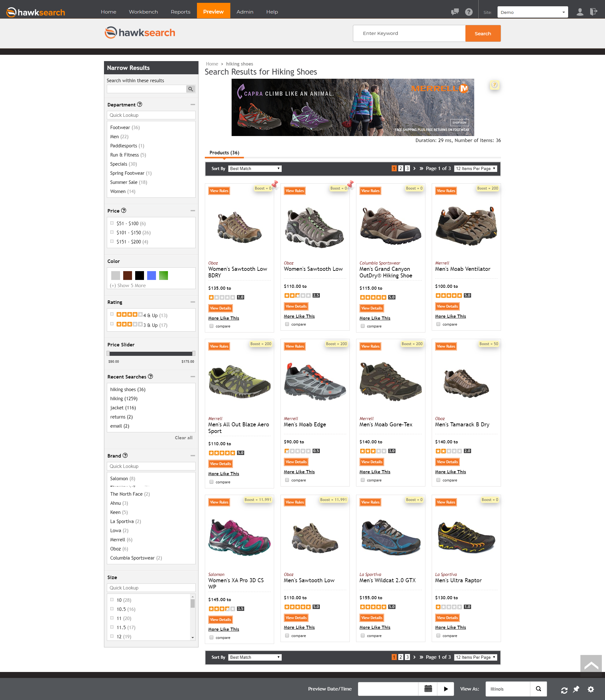
Task: Click the logout icon in header
Action: 593,12
